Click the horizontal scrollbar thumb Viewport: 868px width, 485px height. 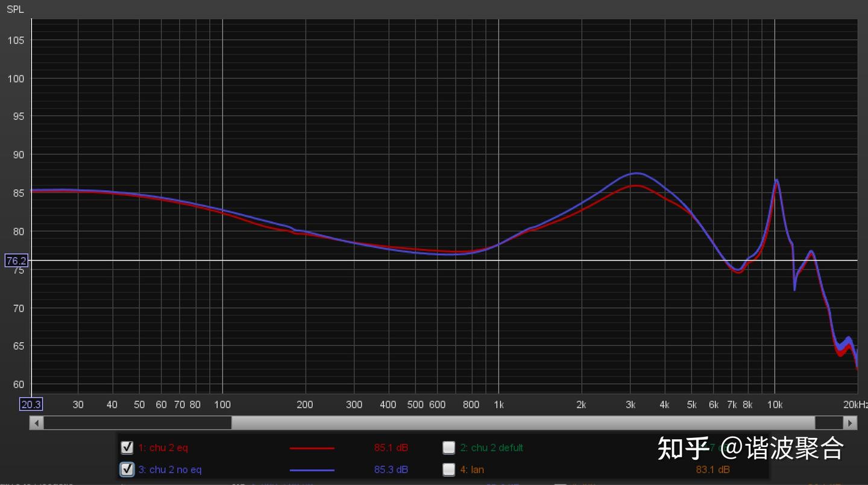pos(523,423)
